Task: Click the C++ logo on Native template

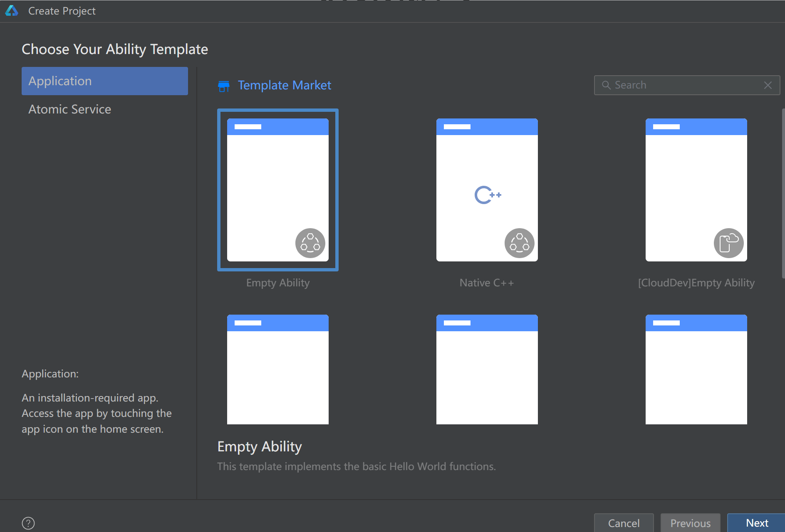Action: 488,195
